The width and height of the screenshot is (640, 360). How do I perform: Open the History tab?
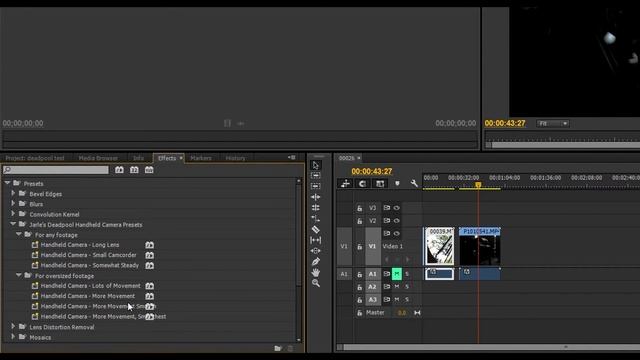click(236, 158)
